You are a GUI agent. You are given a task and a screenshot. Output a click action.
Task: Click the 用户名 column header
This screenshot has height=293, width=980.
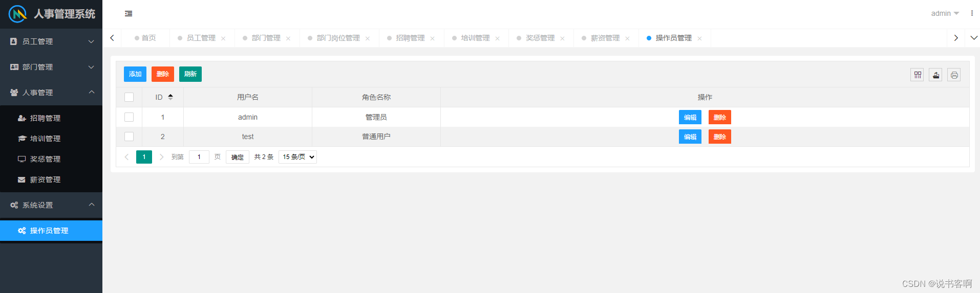[x=248, y=97]
